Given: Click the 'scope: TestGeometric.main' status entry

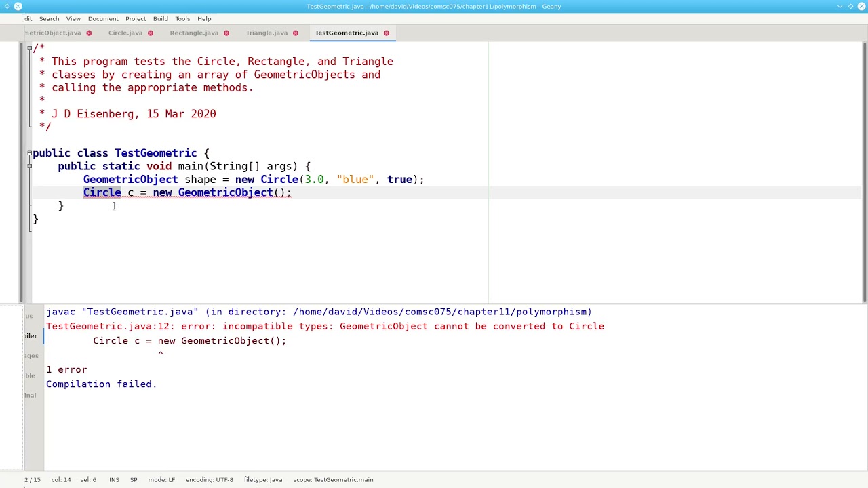Looking at the screenshot, I should 333,479.
